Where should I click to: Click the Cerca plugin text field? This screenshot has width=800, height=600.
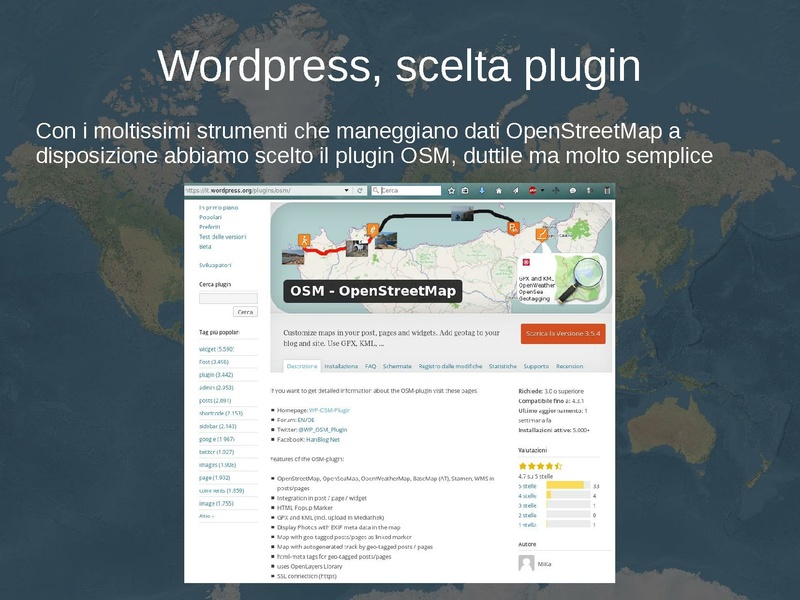coord(228,298)
